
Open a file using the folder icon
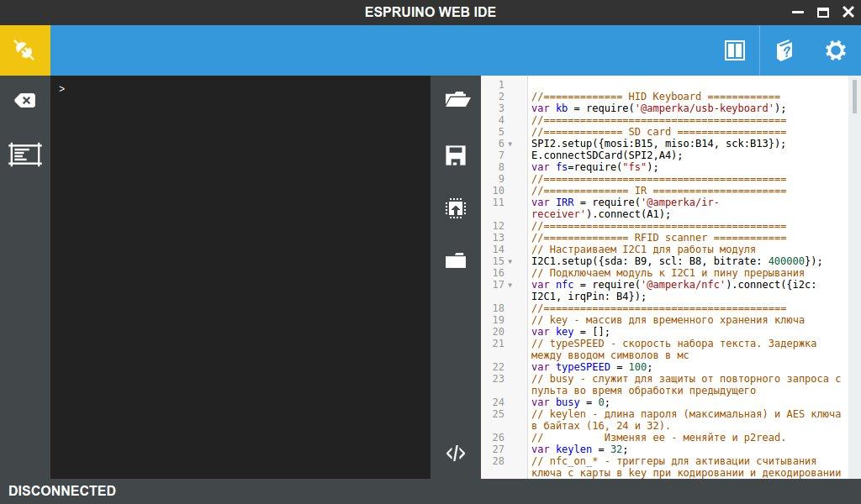pos(457,100)
